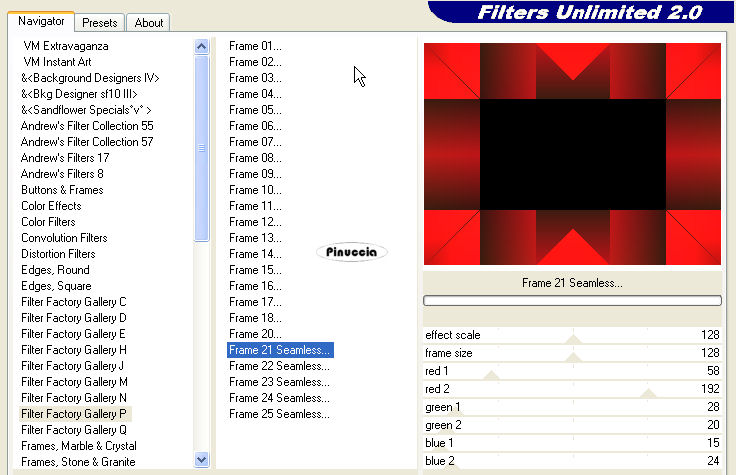Image resolution: width=736 pixels, height=475 pixels.
Task: Choose the Frame 16... filter
Action: point(255,286)
